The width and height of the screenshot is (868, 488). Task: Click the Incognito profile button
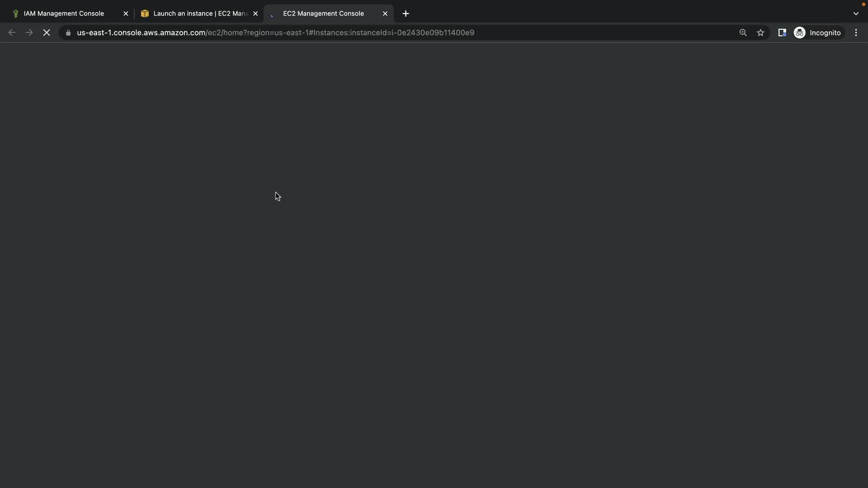tap(817, 33)
